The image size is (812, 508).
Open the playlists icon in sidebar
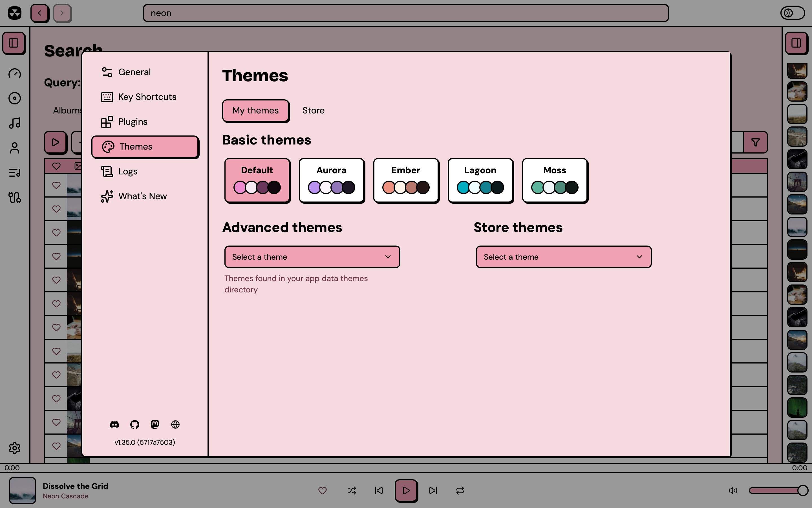15,173
